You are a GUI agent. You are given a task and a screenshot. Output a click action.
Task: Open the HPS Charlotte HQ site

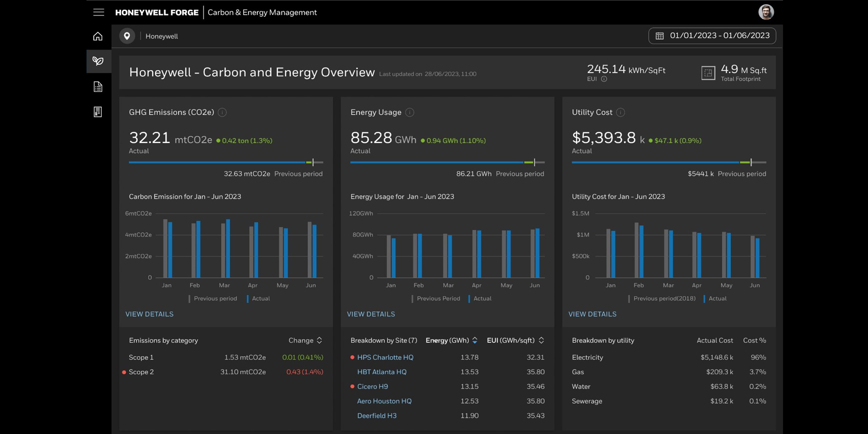click(x=385, y=357)
